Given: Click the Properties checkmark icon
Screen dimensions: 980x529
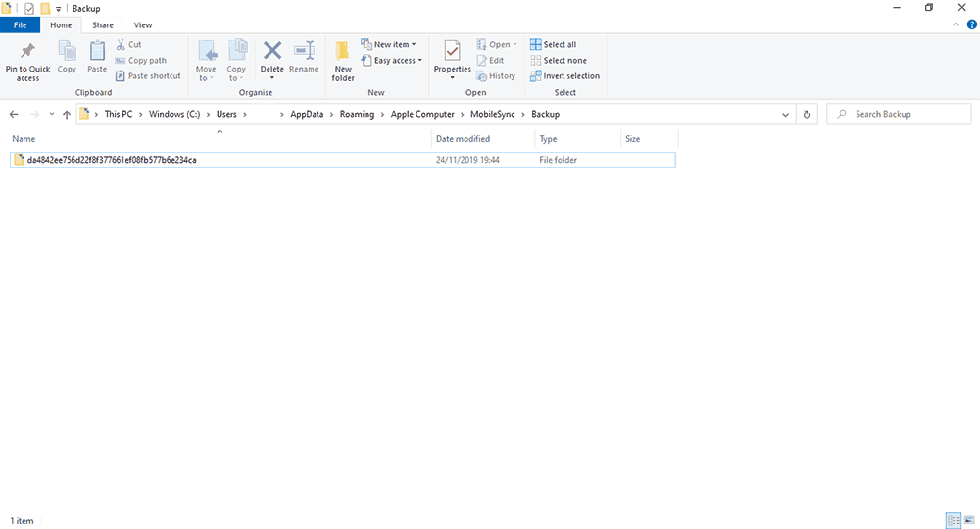Looking at the screenshot, I should pyautogui.click(x=452, y=51).
